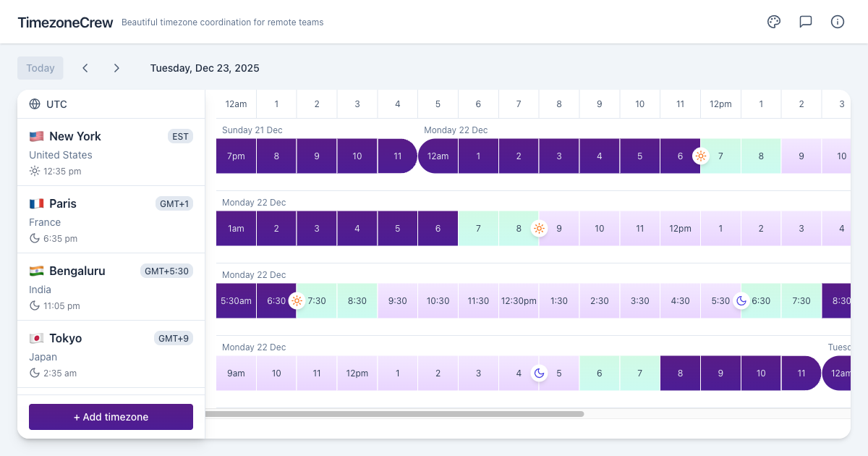Screen dimensions: 868x456
Task: Click the date Tuesday, Dec 23, 2025
Action: [x=205, y=68]
